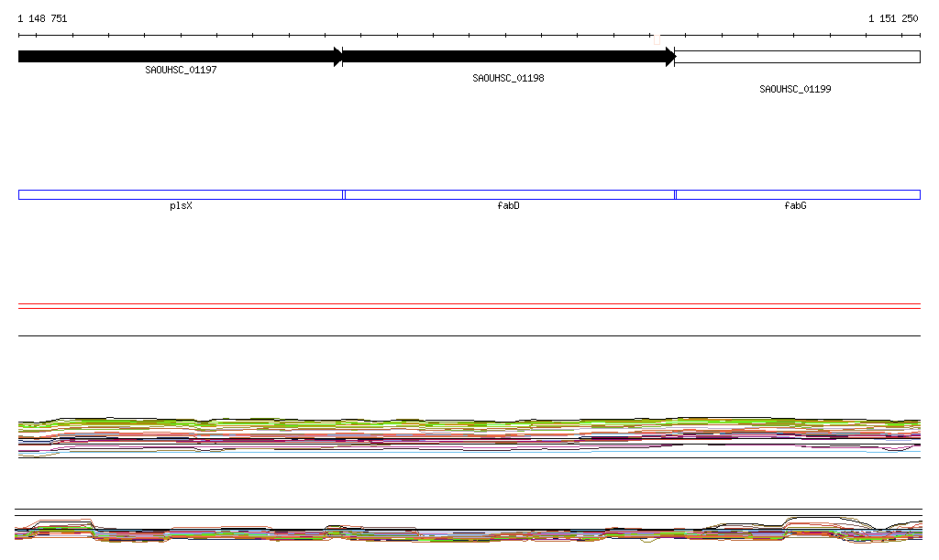
Task: Select the plsX blue-outlined annotation box
Action: 181,194
